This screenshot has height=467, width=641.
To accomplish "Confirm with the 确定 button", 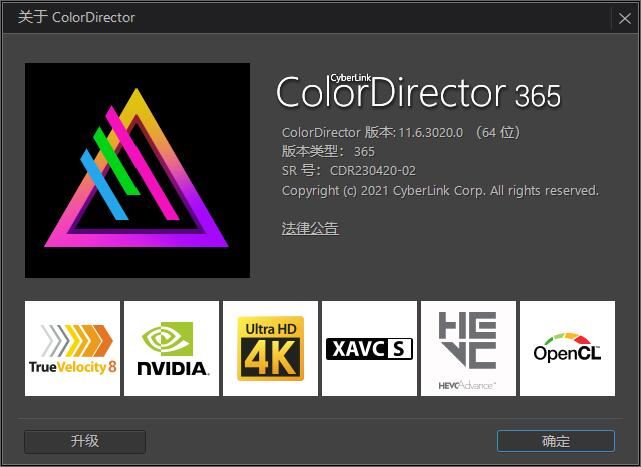I will (556, 441).
